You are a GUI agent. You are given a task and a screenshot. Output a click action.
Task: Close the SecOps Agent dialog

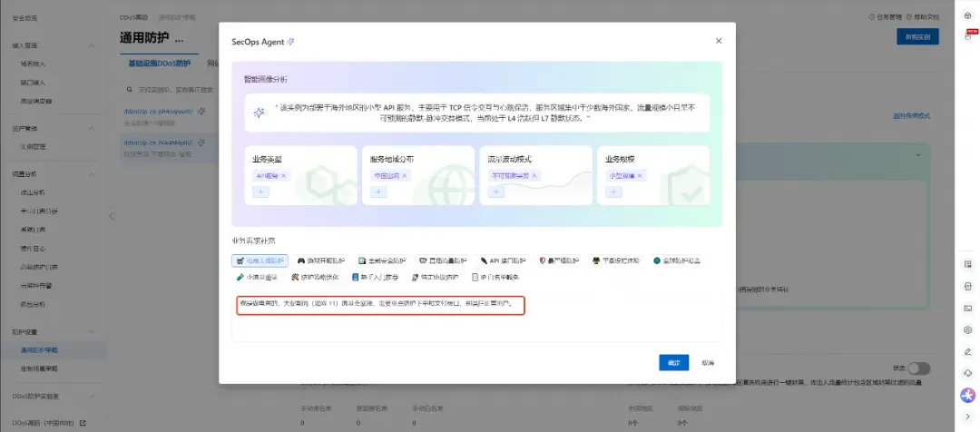[719, 42]
